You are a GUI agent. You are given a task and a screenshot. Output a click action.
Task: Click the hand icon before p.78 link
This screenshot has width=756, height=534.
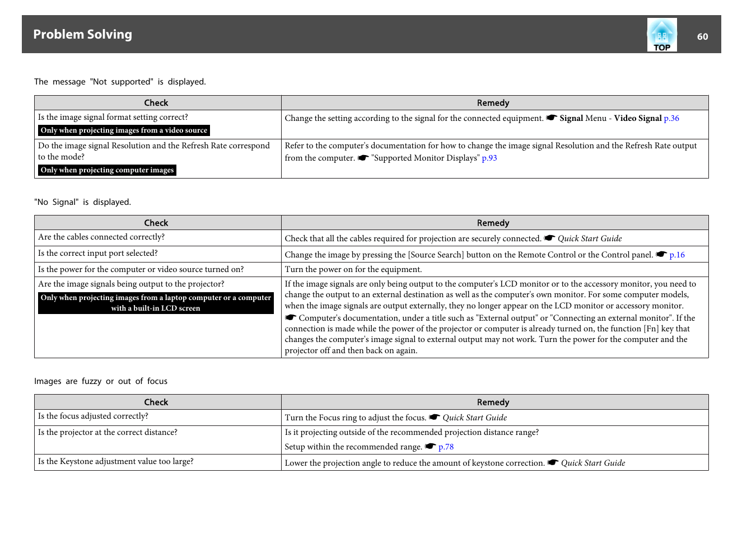click(x=430, y=446)
